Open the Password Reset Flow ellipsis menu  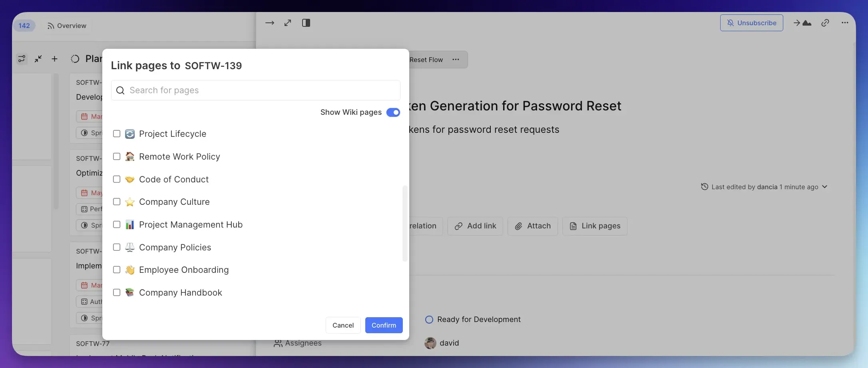tap(456, 59)
